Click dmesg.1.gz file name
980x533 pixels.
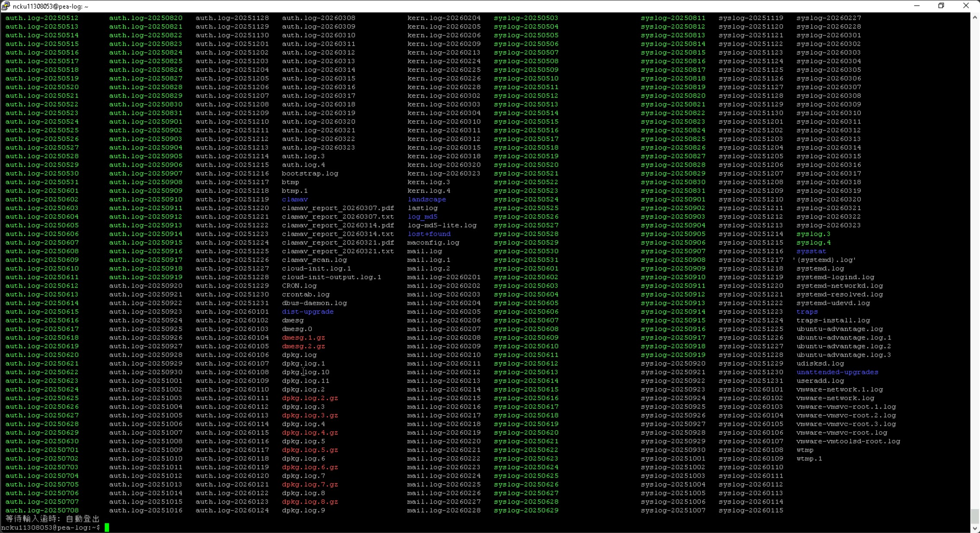point(303,337)
